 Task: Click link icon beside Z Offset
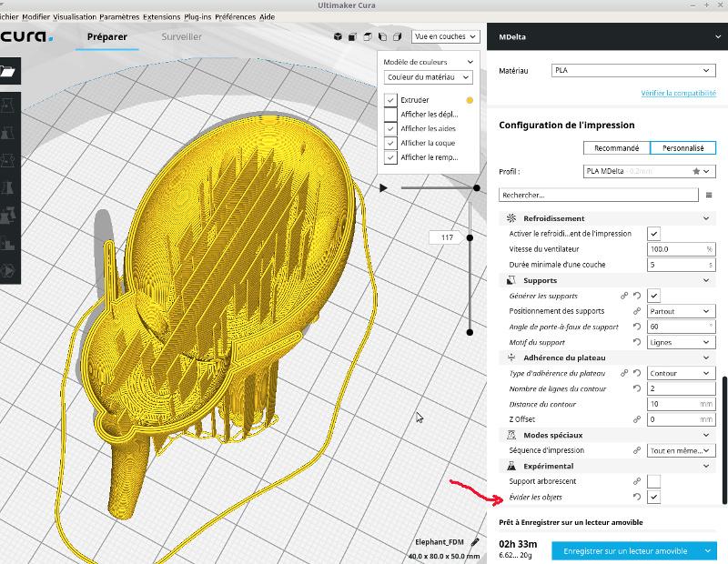637,419
